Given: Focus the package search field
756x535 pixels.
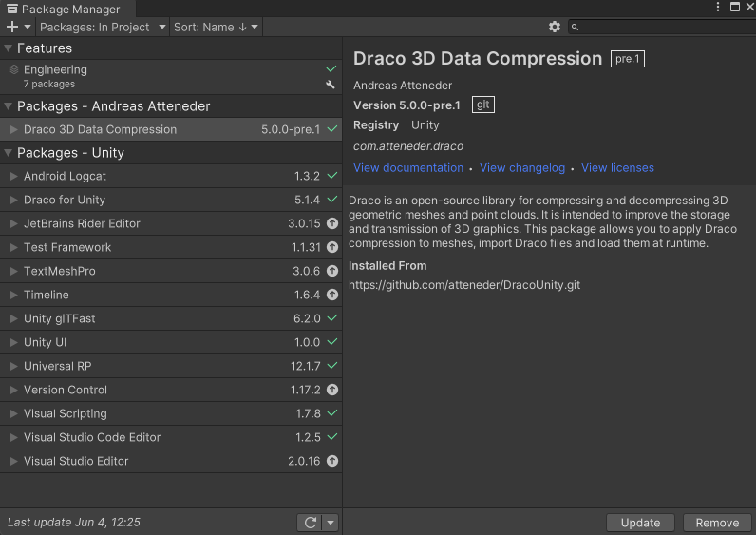Looking at the screenshot, I should click(x=663, y=27).
